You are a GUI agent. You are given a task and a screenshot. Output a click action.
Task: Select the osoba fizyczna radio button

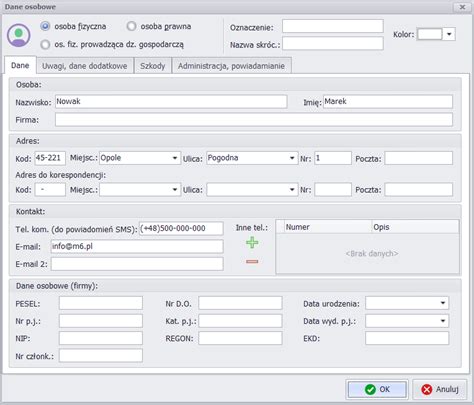[45, 26]
